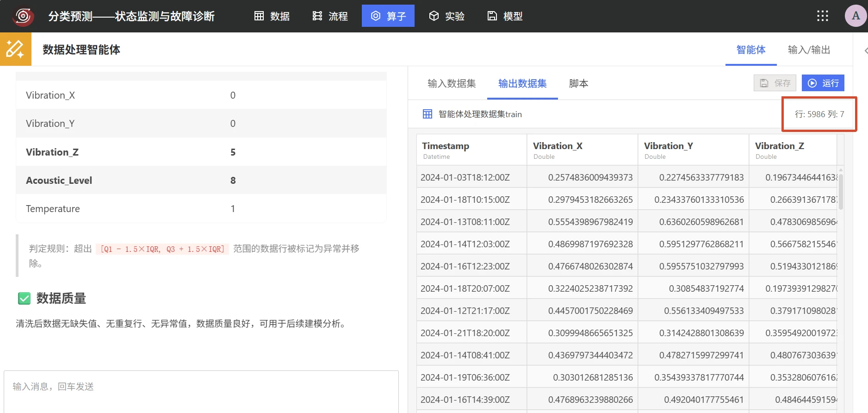Click the Vibration_X column header
The image size is (868, 413).
(x=583, y=150)
